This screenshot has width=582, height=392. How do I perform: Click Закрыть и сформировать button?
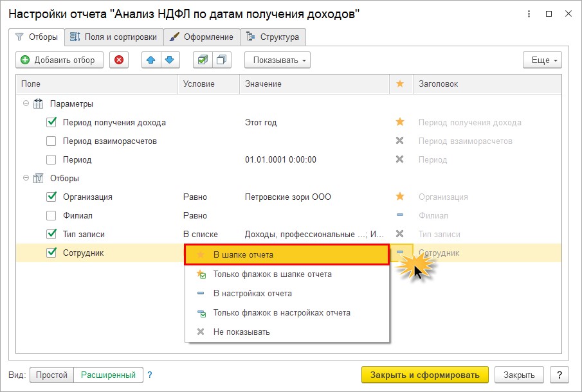(x=425, y=375)
